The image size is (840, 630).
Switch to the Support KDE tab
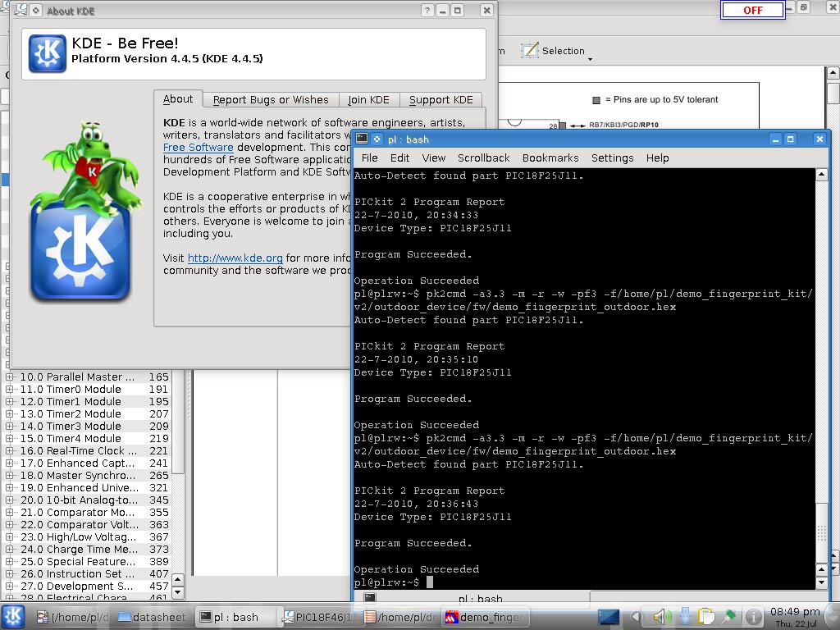[x=441, y=100]
